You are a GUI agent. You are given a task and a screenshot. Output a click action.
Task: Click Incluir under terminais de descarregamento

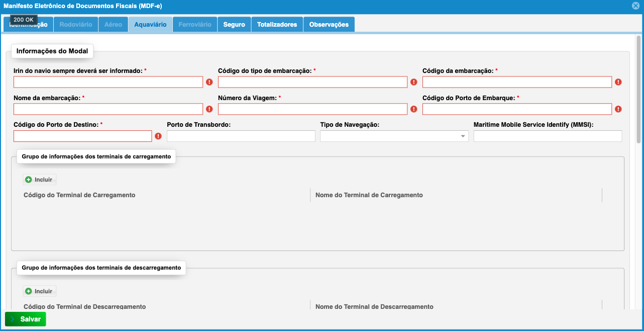[x=39, y=291]
